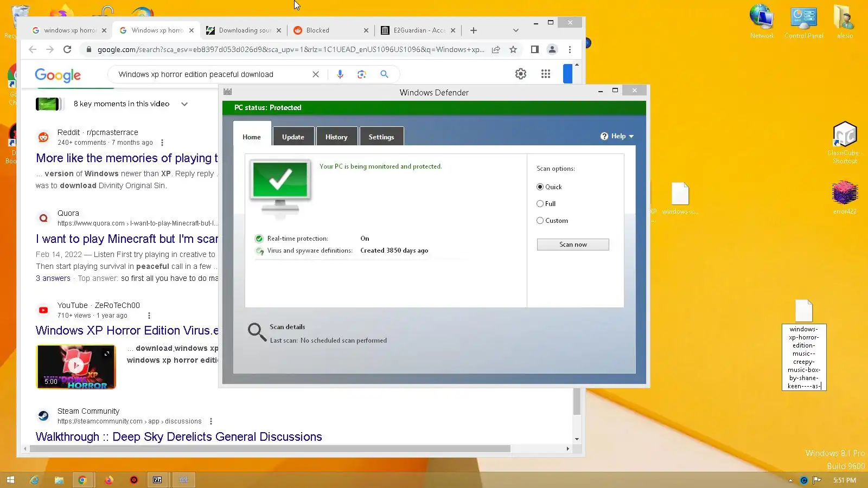Screen dimensions: 868x488
Task: Open more options for Steam Community result
Action: (x=211, y=421)
